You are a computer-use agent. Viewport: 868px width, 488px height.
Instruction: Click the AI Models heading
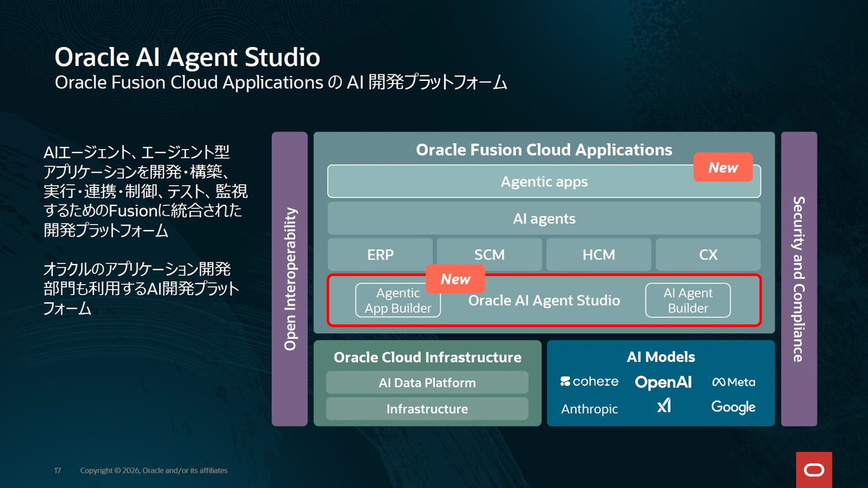(661, 356)
